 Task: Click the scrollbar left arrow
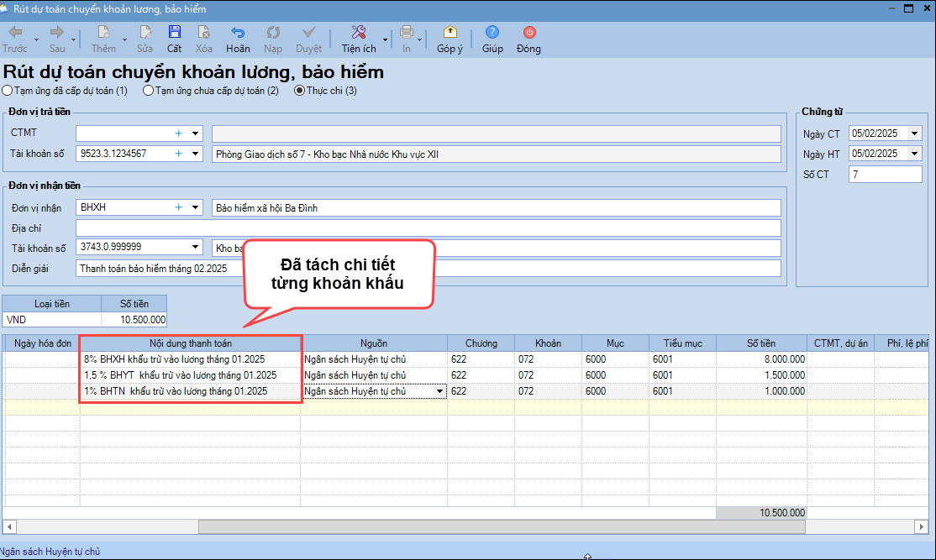pos(9,527)
